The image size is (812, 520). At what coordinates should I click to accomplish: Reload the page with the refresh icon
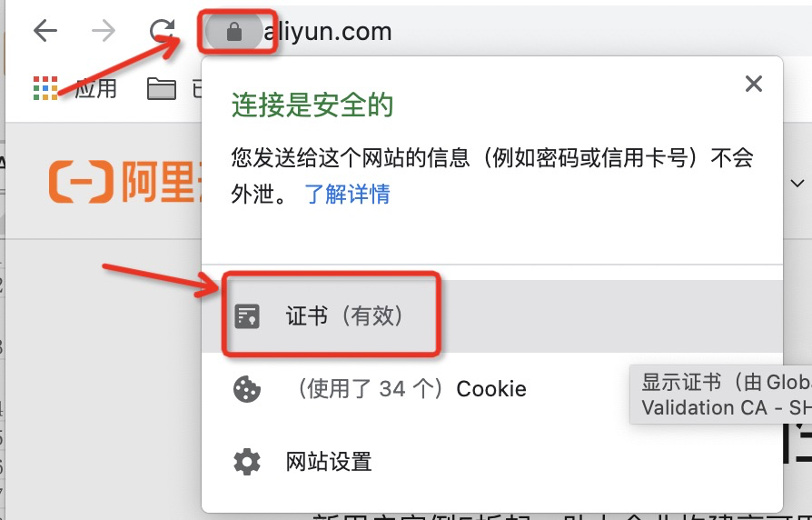coord(162,31)
